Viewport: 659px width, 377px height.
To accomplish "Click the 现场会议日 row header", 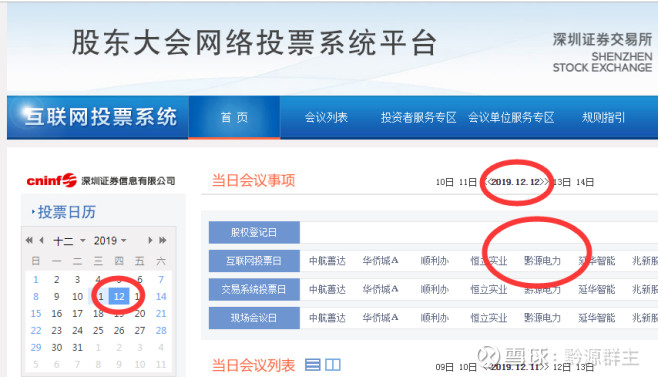I will [254, 318].
